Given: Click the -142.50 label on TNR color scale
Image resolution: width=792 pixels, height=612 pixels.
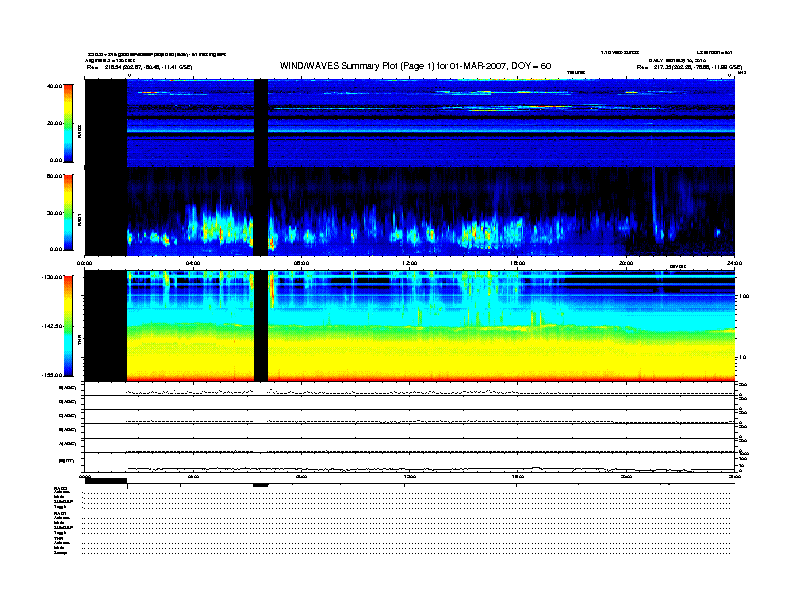Looking at the screenshot, I should coord(52,326).
